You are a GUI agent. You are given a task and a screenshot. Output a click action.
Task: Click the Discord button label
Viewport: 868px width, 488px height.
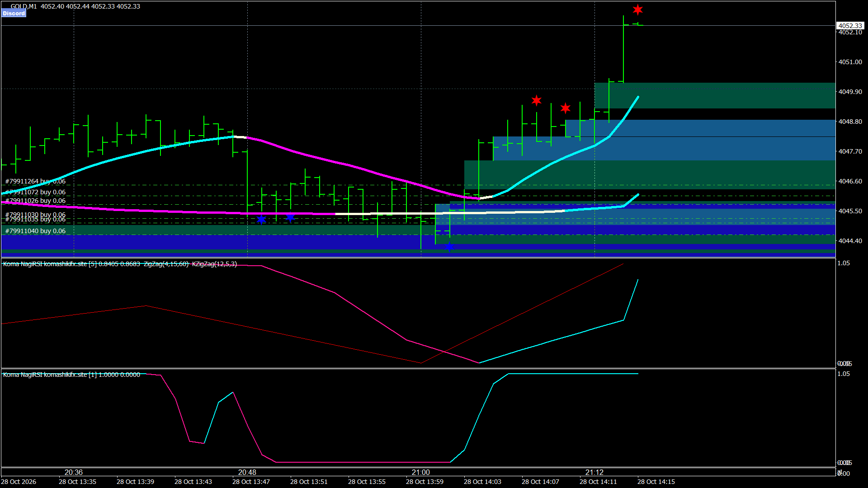tap(14, 14)
